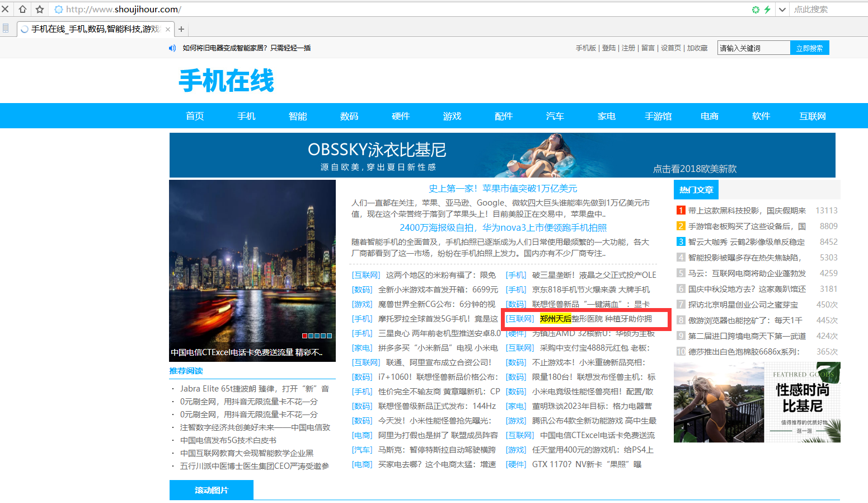This screenshot has height=503, width=868.
Task: Click the OBSSKY swimwear banner ad
Action: click(x=502, y=155)
